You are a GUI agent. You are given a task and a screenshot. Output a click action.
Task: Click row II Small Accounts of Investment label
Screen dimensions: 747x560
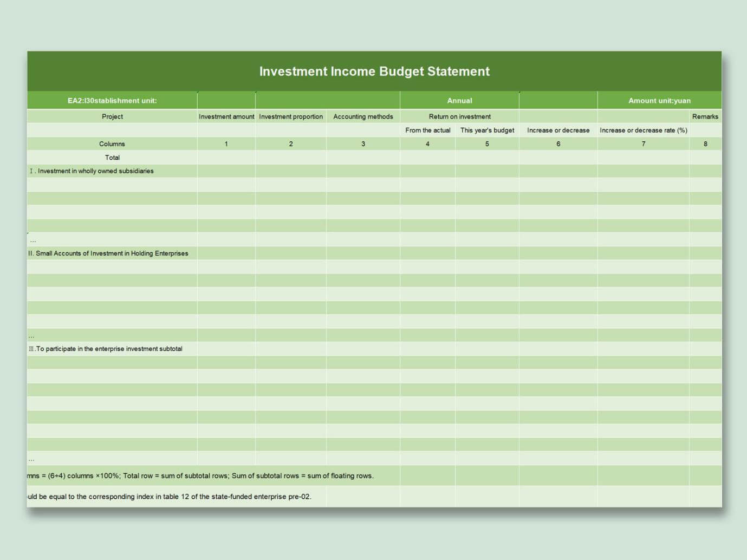[x=109, y=253]
